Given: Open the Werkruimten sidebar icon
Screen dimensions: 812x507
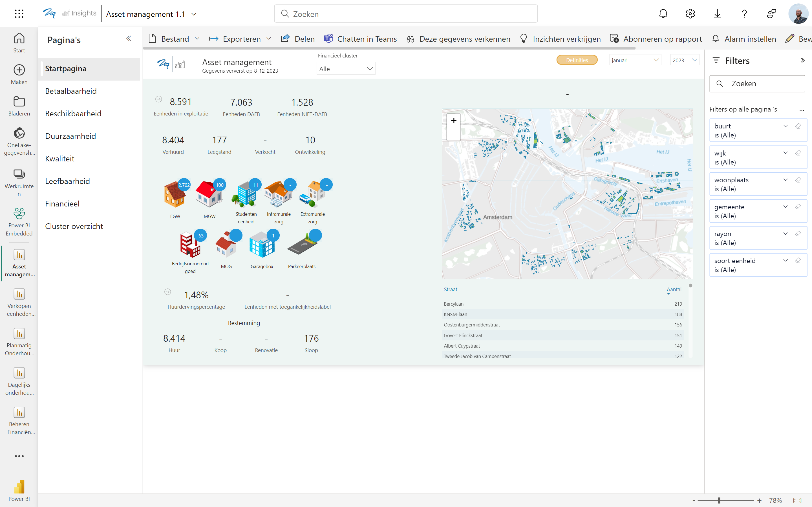Looking at the screenshot, I should (x=19, y=174).
